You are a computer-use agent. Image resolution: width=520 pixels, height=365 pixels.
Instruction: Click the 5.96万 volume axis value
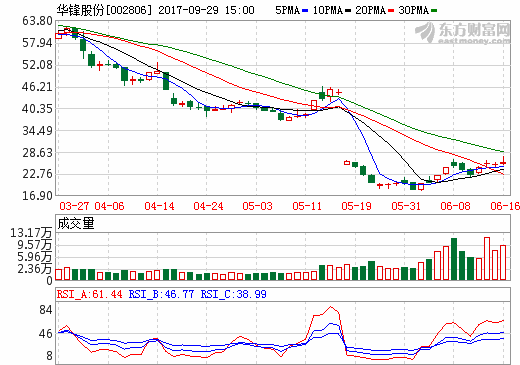(x=35, y=257)
